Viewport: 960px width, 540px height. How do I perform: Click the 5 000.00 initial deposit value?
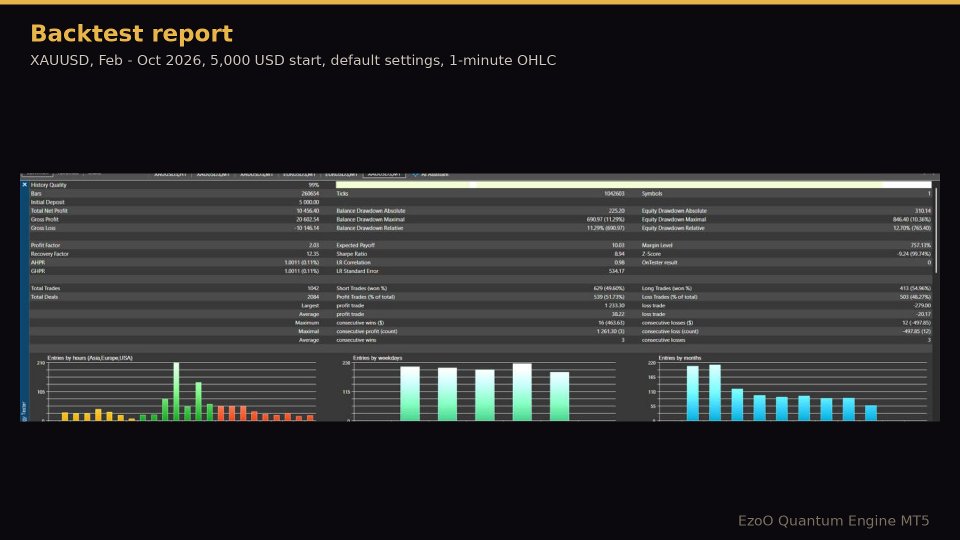(309, 202)
